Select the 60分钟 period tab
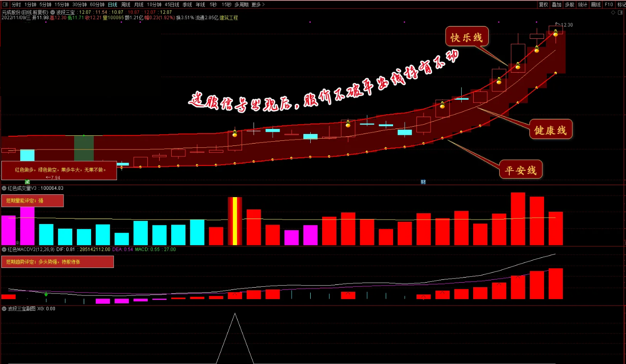The image size is (626, 364). coord(97,5)
